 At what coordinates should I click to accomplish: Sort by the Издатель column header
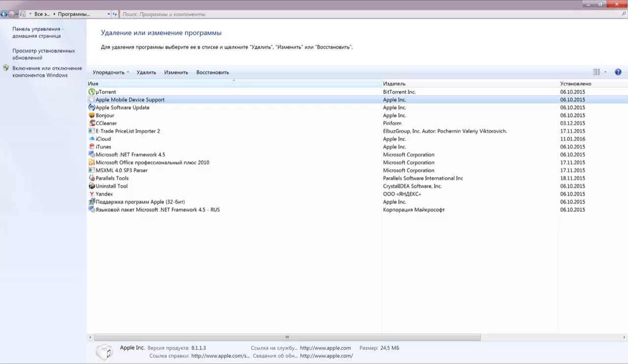[470, 84]
